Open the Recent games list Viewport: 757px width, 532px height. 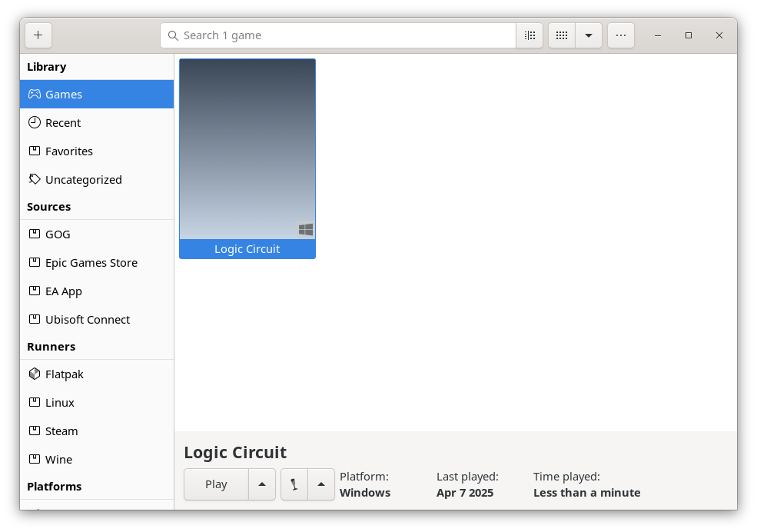pos(97,122)
